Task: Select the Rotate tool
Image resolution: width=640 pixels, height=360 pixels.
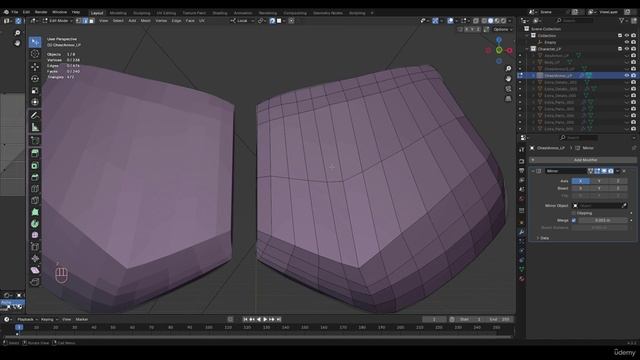Action: [x=35, y=78]
